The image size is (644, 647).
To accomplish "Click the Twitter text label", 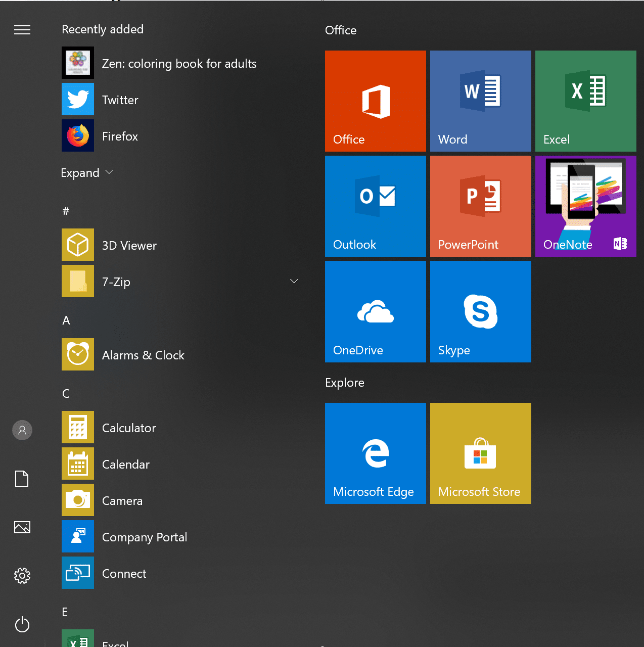I will pos(120,100).
